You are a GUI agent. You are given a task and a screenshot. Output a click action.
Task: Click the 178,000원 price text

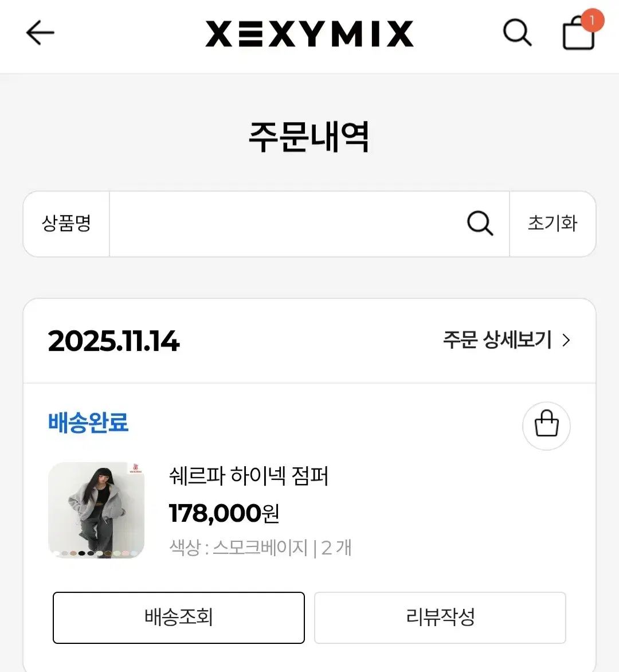click(224, 513)
